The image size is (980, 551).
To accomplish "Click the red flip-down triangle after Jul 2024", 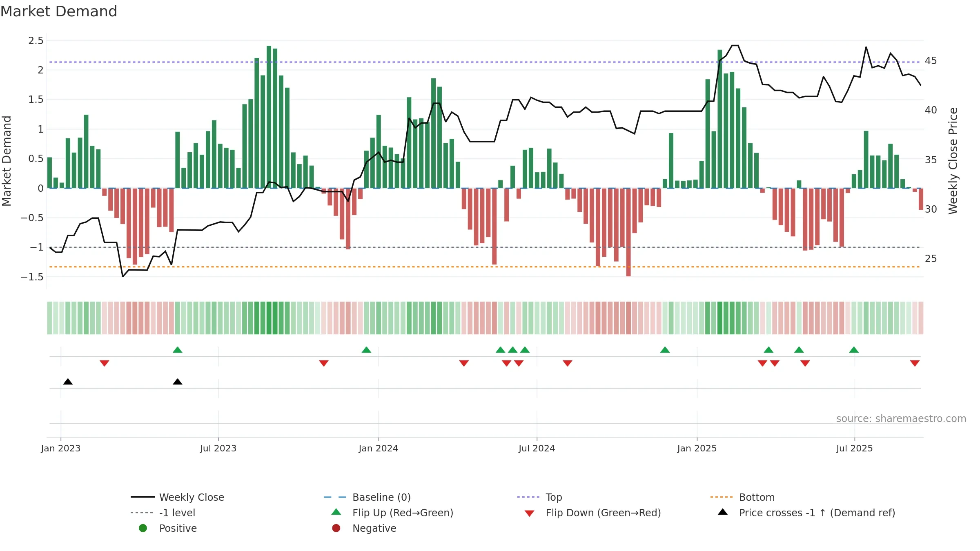I will (x=568, y=363).
